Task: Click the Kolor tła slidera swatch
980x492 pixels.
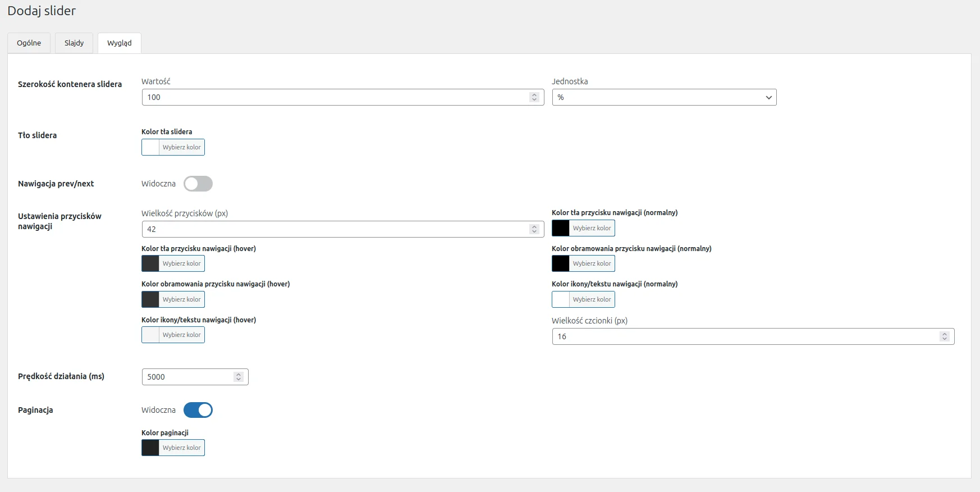Action: click(x=150, y=147)
